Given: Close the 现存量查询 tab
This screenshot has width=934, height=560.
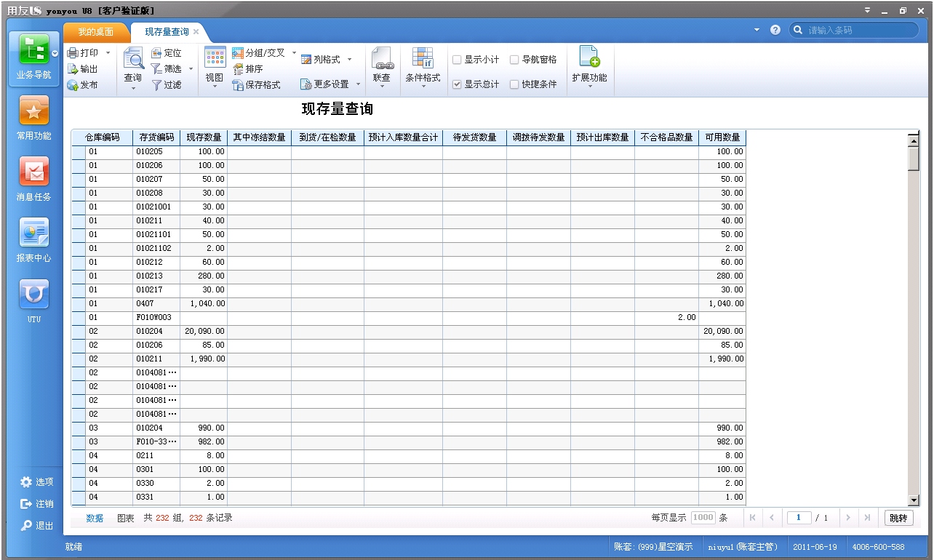Looking at the screenshot, I should 196,32.
